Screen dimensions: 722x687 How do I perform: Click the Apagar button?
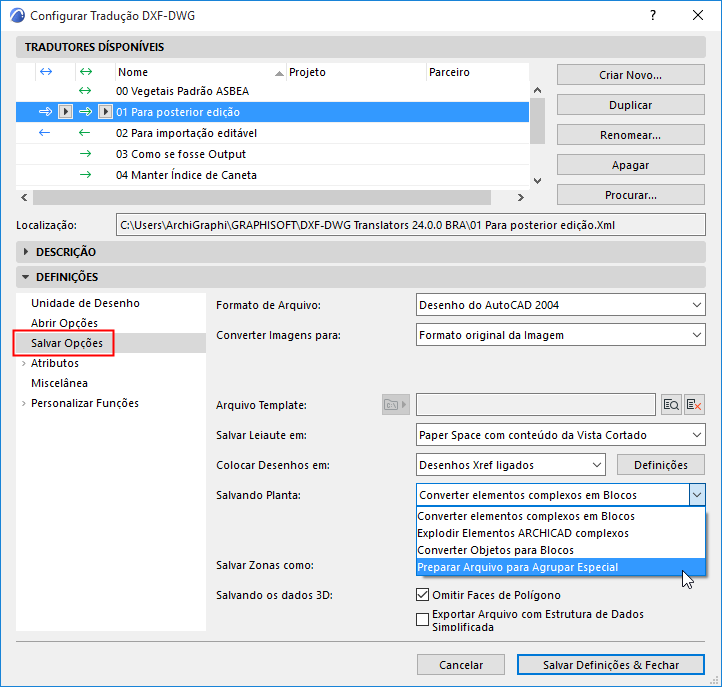(630, 165)
